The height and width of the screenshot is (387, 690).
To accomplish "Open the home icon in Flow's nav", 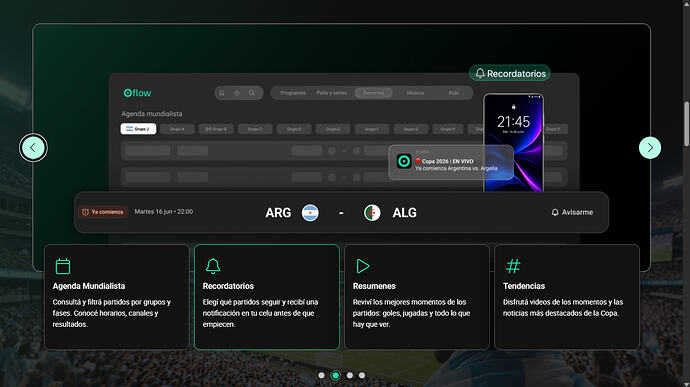I will pos(222,93).
